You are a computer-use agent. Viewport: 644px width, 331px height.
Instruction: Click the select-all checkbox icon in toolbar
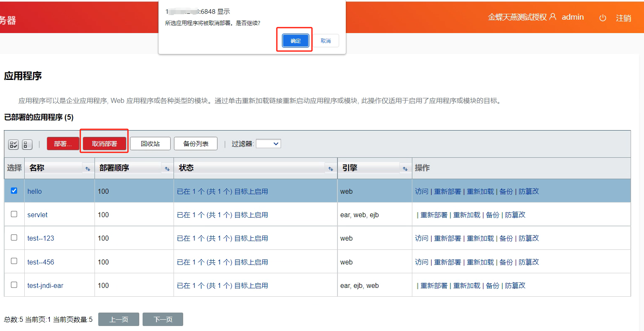13,144
